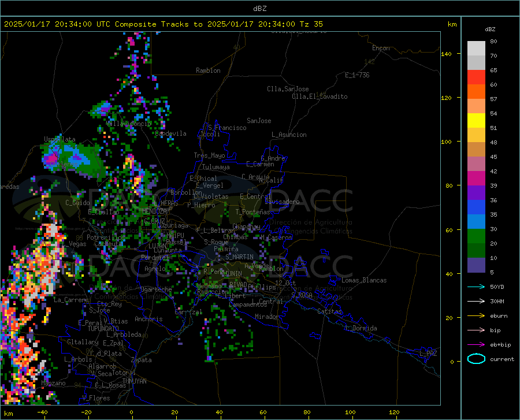520x420 pixels.
Task: Click the Anchoris label
Action: 148,319
